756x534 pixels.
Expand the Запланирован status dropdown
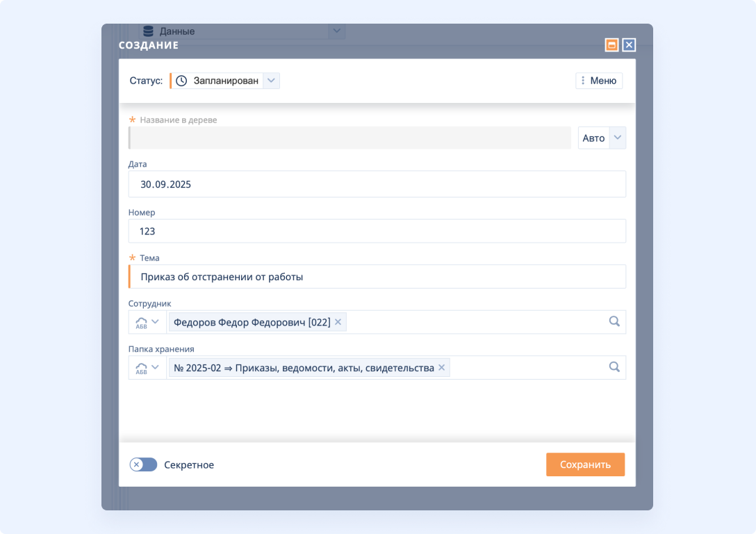[272, 81]
